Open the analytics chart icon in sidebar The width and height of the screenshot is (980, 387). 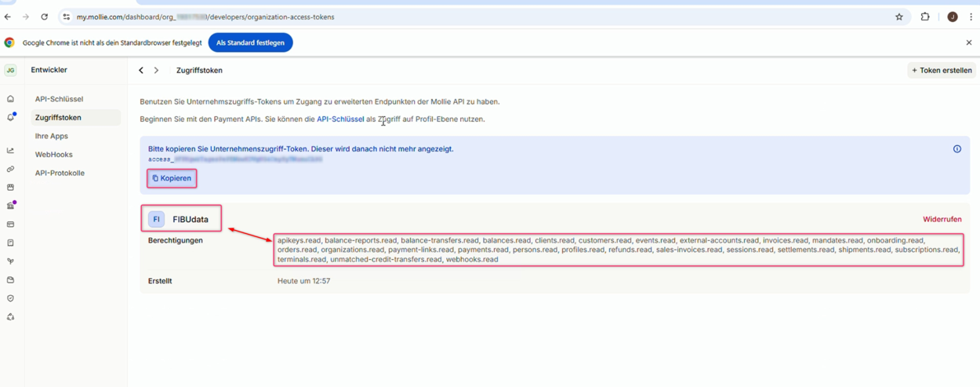pos(10,151)
